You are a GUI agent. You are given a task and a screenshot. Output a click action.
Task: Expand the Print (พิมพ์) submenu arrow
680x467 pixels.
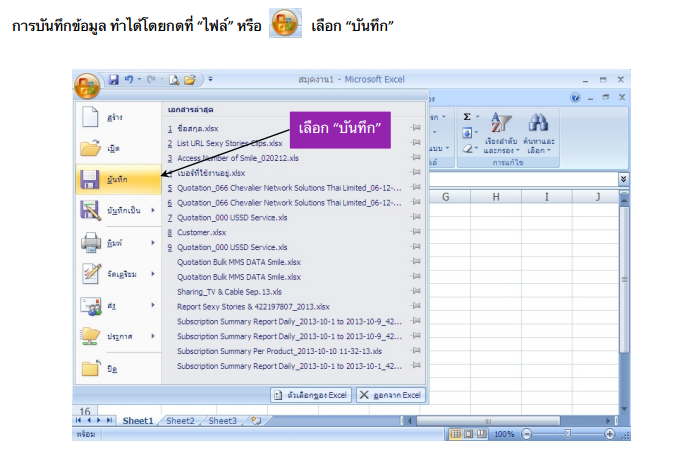(153, 242)
